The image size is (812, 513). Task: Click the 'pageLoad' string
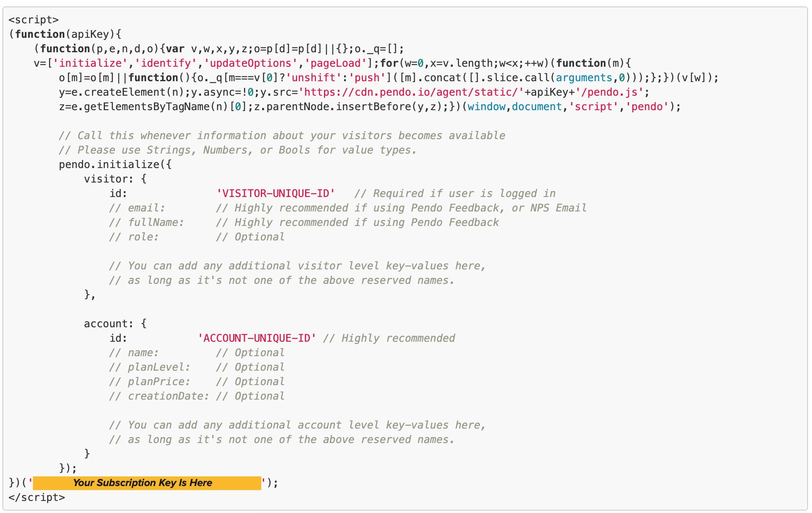(336, 63)
